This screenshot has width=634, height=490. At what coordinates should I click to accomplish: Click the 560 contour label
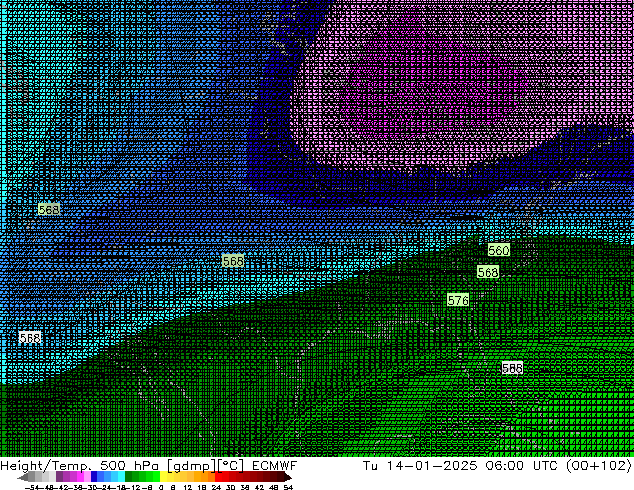point(498,250)
